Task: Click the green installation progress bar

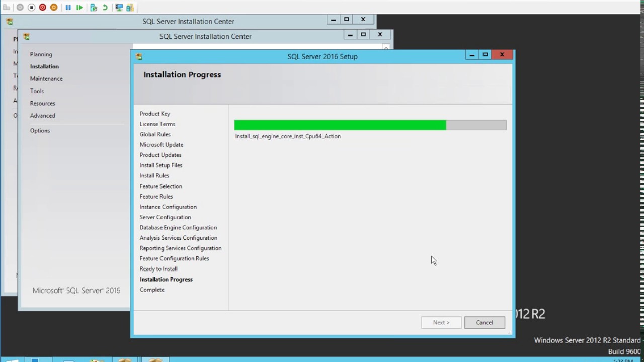Action: pyautogui.click(x=370, y=125)
